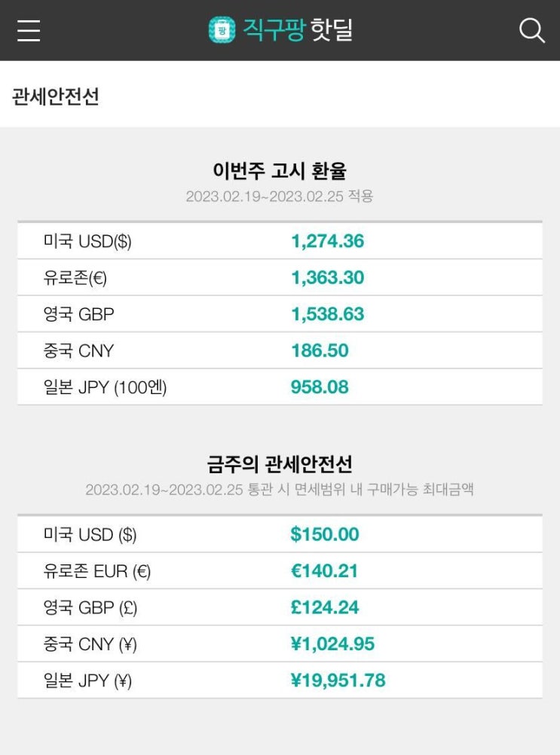Select the £124.24 limit value
The image size is (560, 755).
324,607
